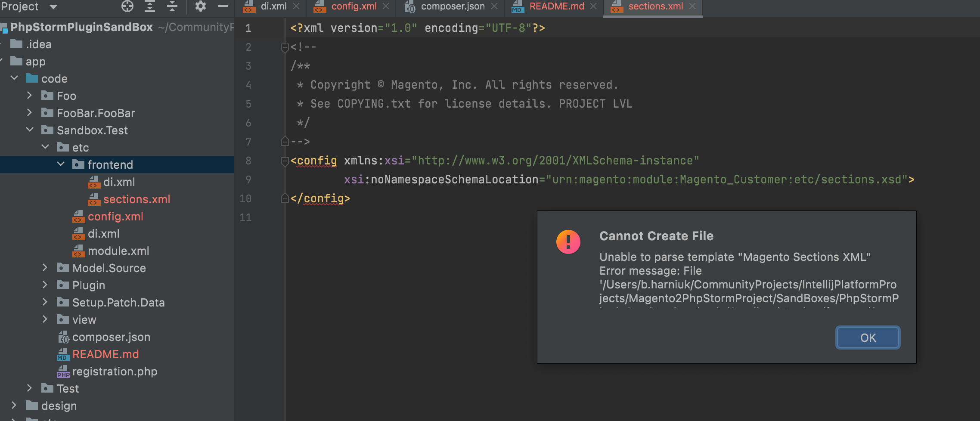Expand the Foo folder chevron
This screenshot has height=421, width=980.
click(x=29, y=95)
